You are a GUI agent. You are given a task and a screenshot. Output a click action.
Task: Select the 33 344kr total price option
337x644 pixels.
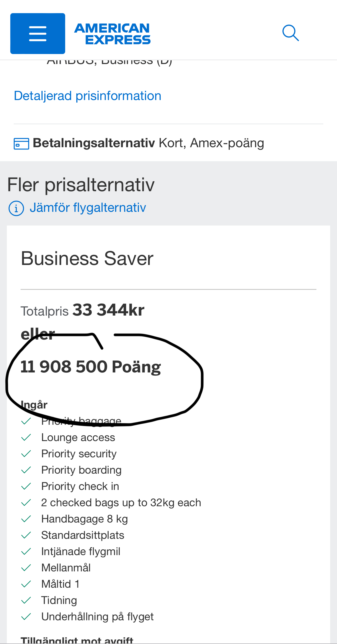point(108,310)
